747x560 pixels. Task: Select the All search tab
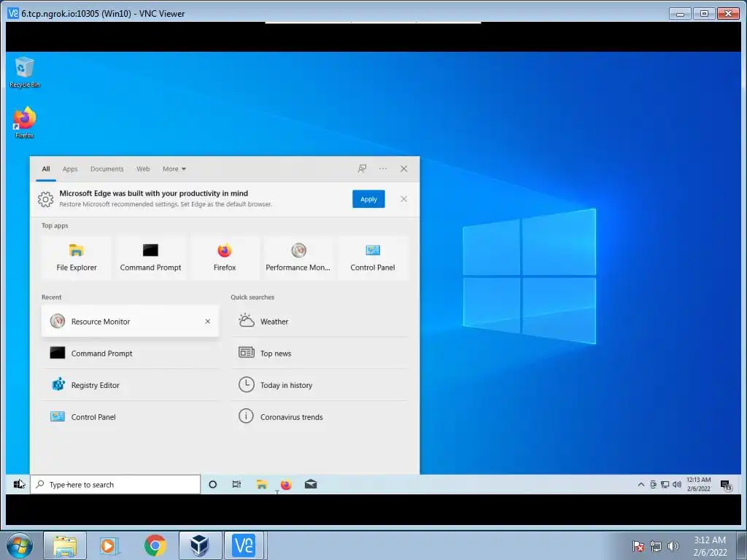pos(46,169)
